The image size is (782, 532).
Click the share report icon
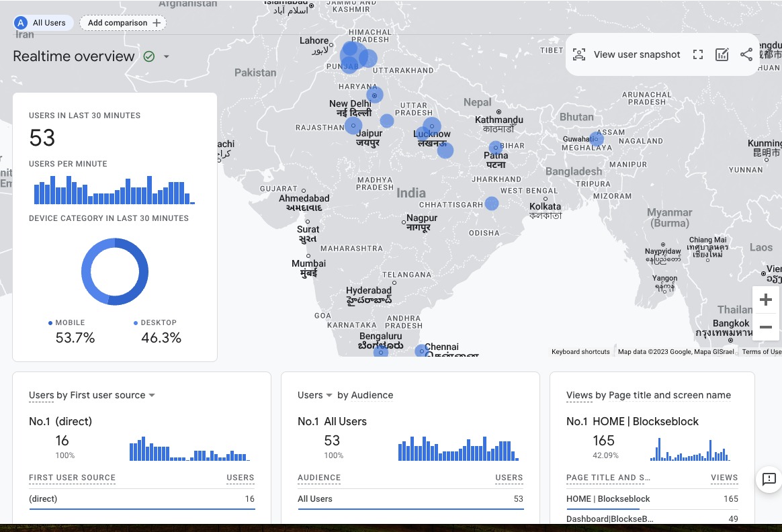(x=746, y=54)
